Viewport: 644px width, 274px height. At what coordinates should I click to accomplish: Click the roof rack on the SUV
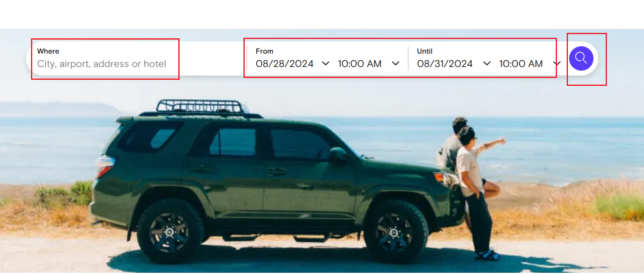point(201,106)
